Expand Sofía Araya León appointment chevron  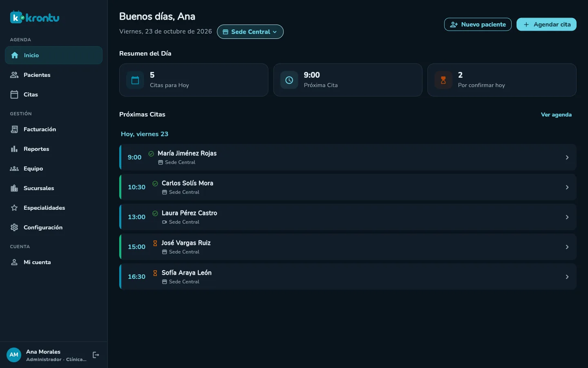567,277
